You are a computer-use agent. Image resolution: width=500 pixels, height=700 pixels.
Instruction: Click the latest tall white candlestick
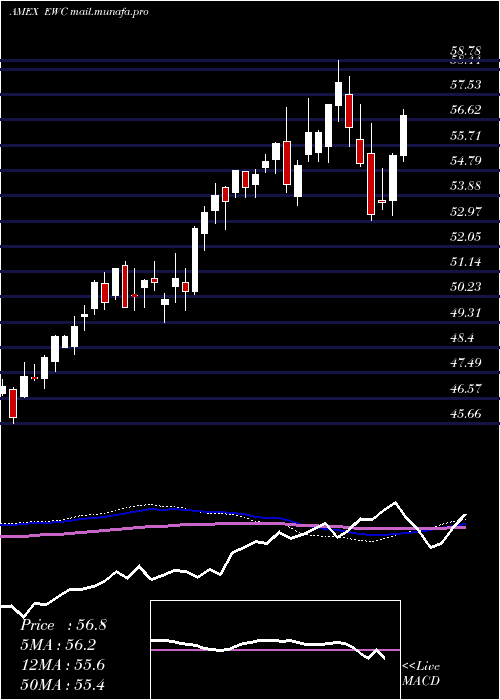pos(404,135)
